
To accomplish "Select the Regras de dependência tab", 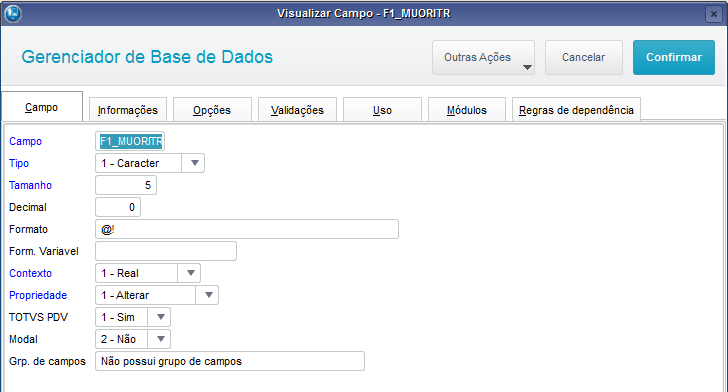I will coord(576,110).
